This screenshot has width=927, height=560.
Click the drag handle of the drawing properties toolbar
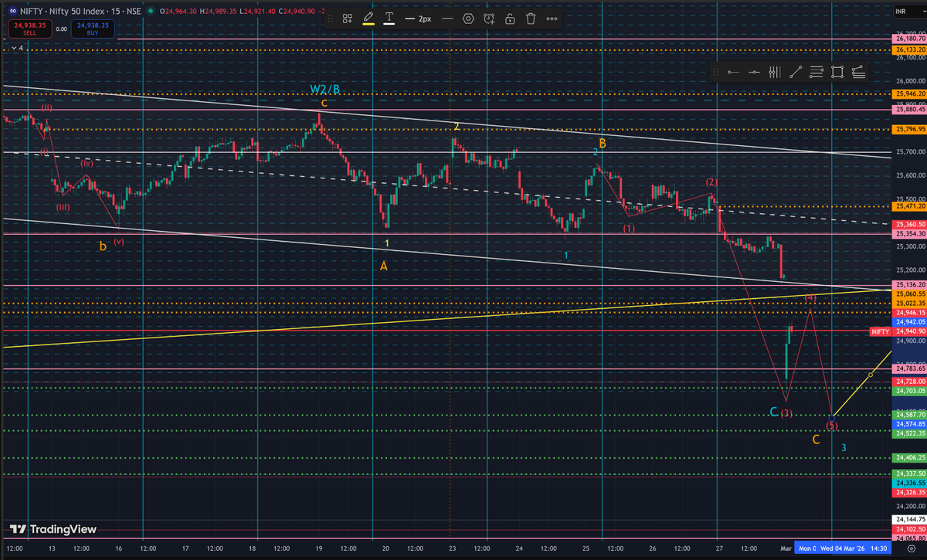(x=331, y=18)
